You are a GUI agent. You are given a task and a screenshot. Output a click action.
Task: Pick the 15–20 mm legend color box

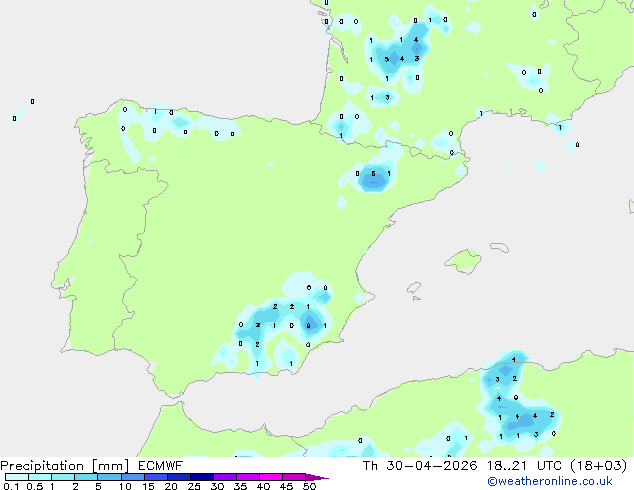coord(156,477)
